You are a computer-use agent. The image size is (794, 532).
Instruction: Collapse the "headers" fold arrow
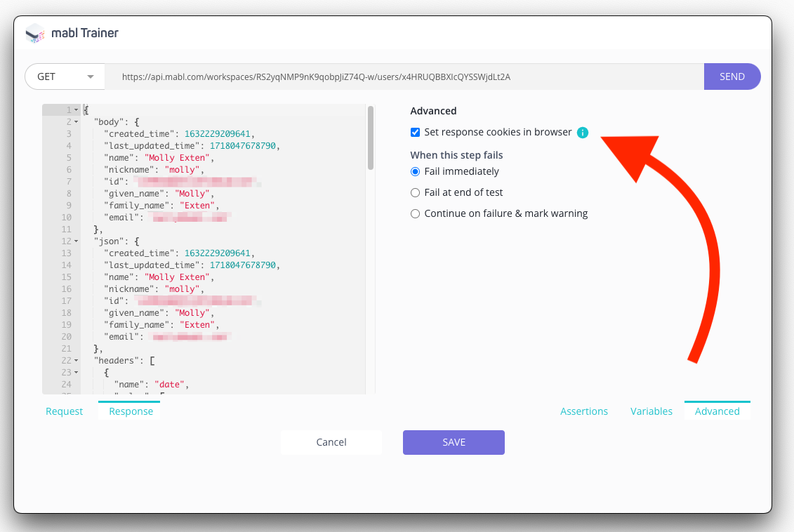77,361
